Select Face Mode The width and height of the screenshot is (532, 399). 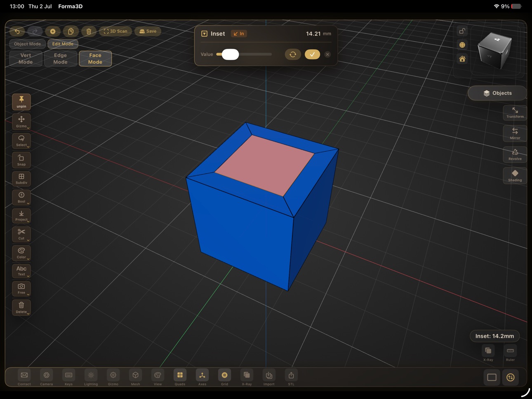pyautogui.click(x=95, y=59)
